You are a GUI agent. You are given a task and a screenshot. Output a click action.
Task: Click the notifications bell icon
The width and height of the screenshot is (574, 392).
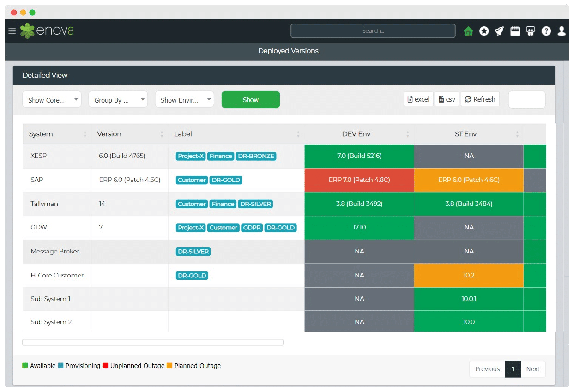499,31
